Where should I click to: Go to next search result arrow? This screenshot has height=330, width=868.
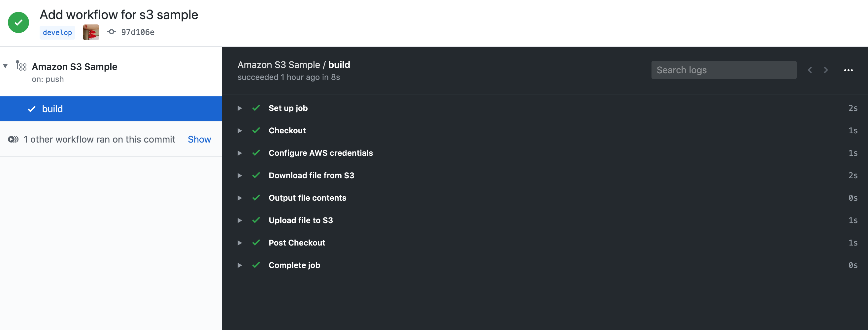(x=825, y=70)
